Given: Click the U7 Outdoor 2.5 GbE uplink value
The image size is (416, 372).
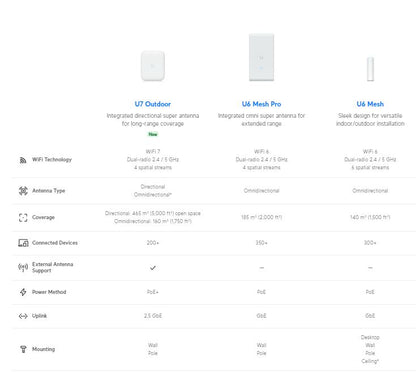Looking at the screenshot, I should point(153,316).
